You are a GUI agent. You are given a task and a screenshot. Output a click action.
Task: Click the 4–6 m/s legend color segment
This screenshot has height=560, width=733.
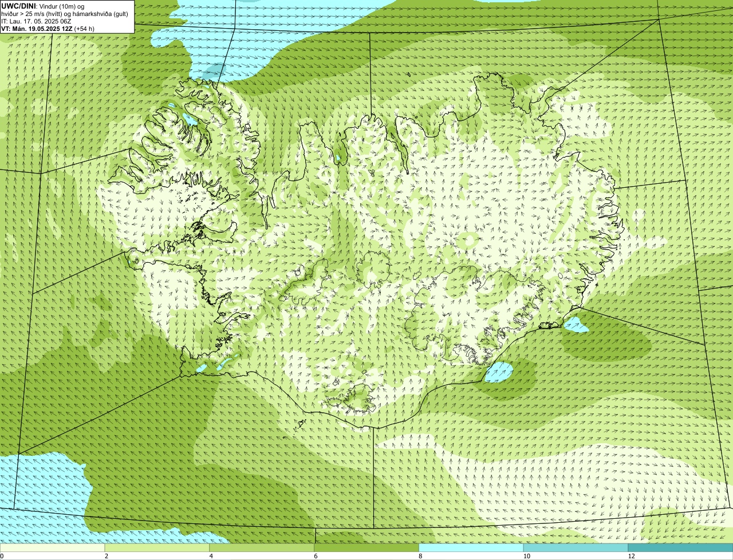click(262, 548)
